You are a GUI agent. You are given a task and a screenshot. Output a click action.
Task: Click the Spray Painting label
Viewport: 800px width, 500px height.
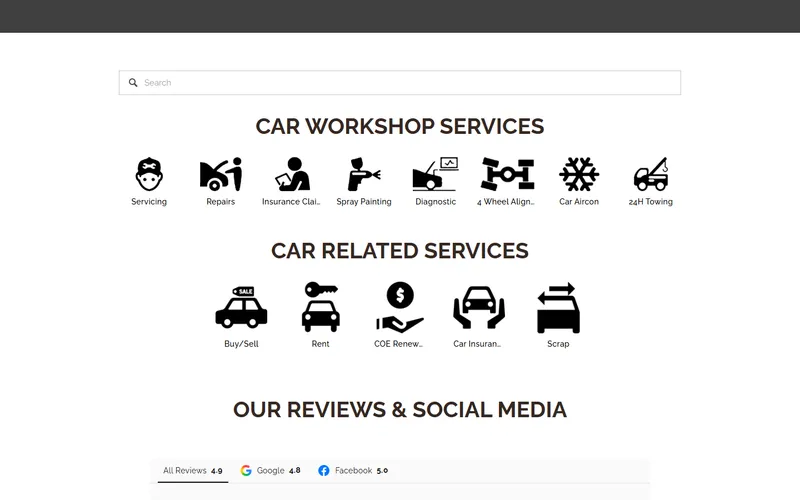[364, 202]
